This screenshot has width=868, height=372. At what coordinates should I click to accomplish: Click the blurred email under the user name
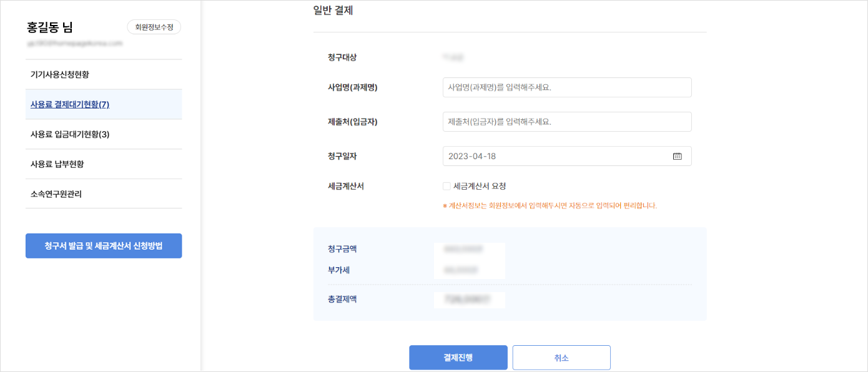click(x=74, y=44)
